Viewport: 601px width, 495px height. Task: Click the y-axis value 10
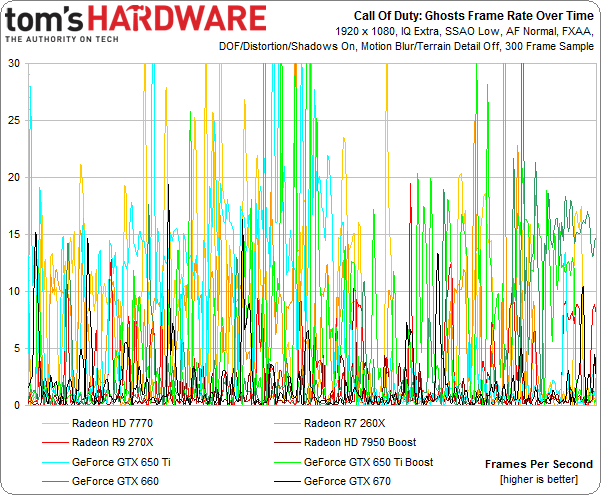pos(14,291)
